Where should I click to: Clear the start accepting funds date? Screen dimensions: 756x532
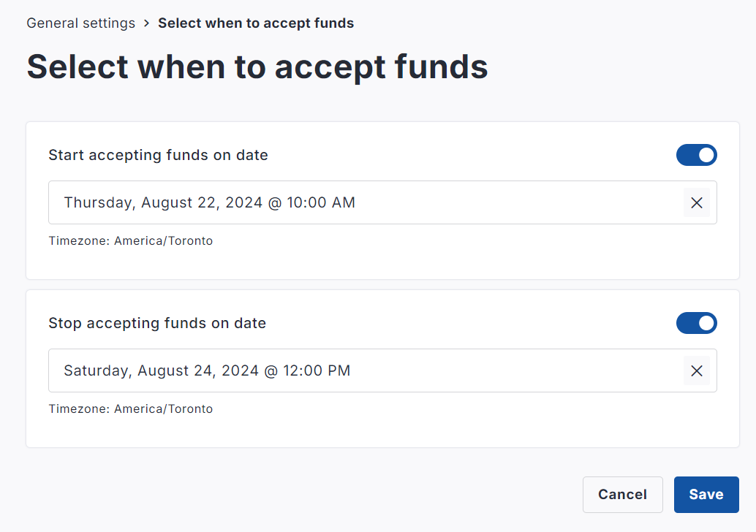696,202
